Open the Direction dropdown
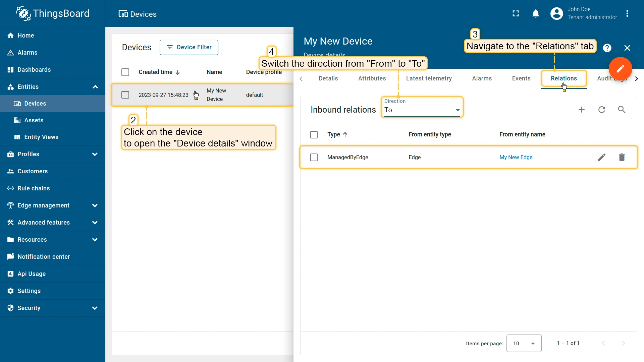The image size is (644, 362). (422, 110)
